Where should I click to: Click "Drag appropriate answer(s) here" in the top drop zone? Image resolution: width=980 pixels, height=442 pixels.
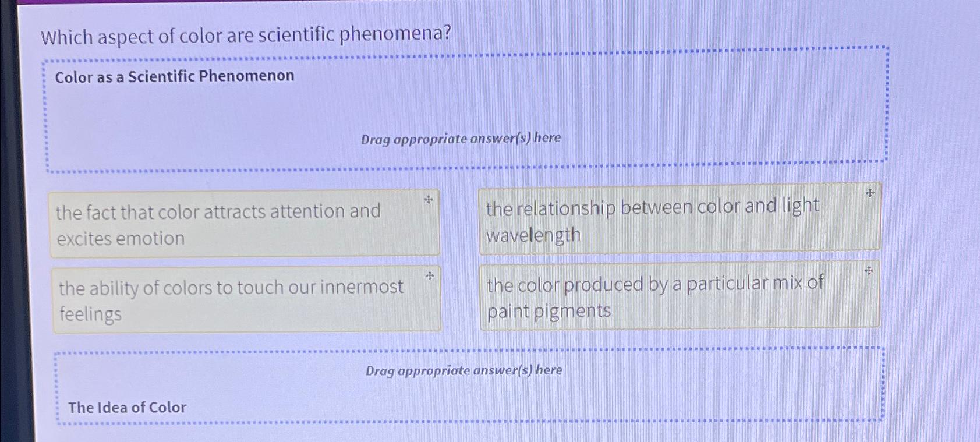pyautogui.click(x=459, y=138)
